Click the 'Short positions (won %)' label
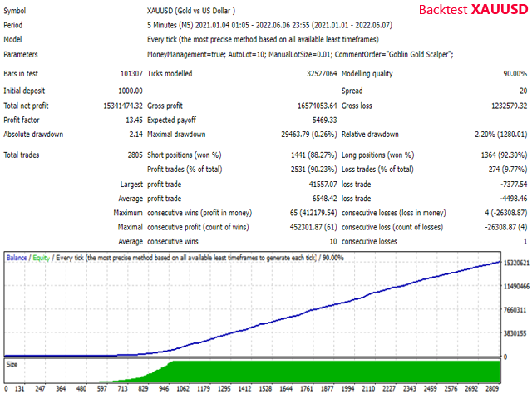This screenshot has height=399, width=532. pyautogui.click(x=185, y=155)
